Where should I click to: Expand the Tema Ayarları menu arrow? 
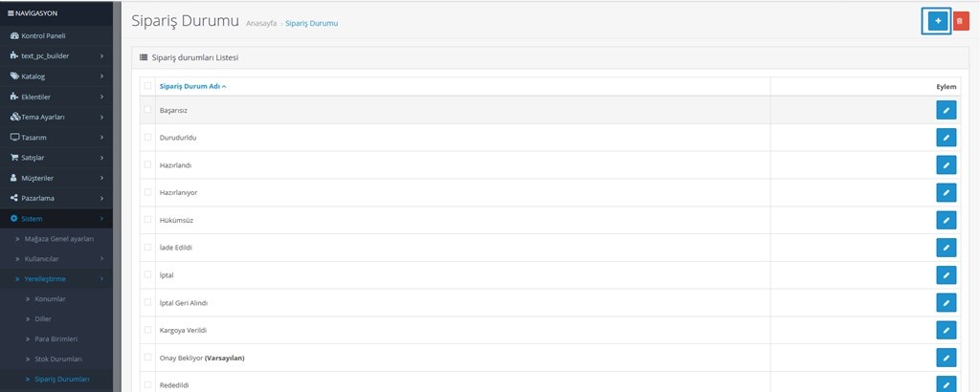[x=101, y=117]
